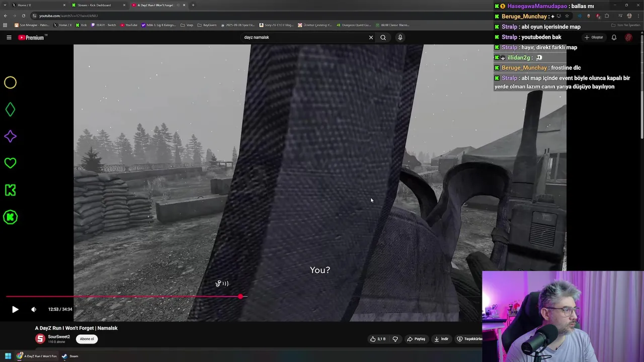Reload the page
Image resolution: width=644 pixels, height=362 pixels.
(23, 16)
